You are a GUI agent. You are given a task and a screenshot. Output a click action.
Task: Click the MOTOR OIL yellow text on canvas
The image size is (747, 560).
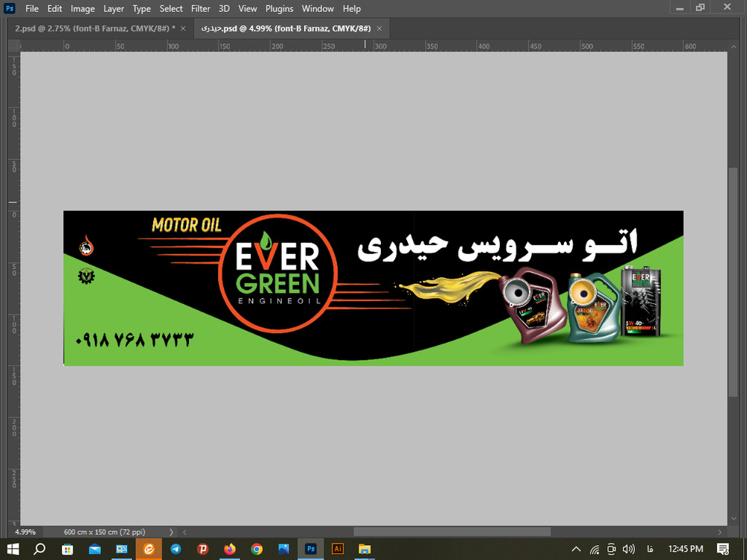coord(187,225)
